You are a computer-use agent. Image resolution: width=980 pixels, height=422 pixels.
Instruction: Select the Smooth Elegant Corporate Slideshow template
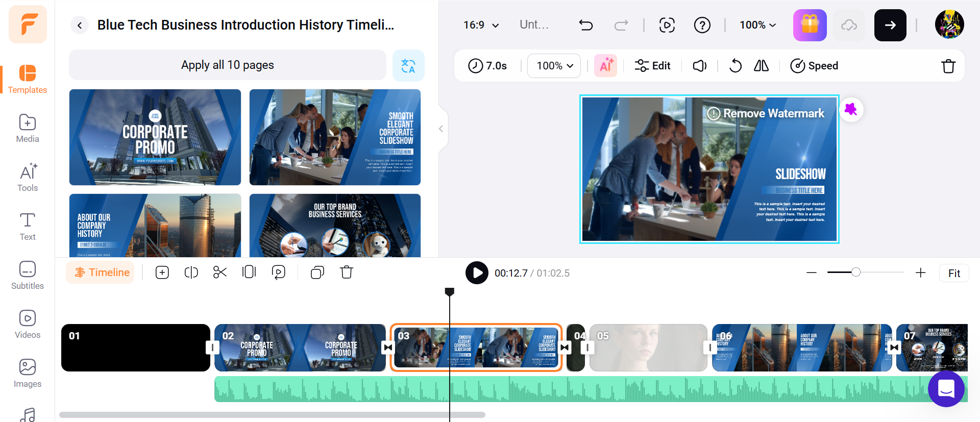click(335, 137)
